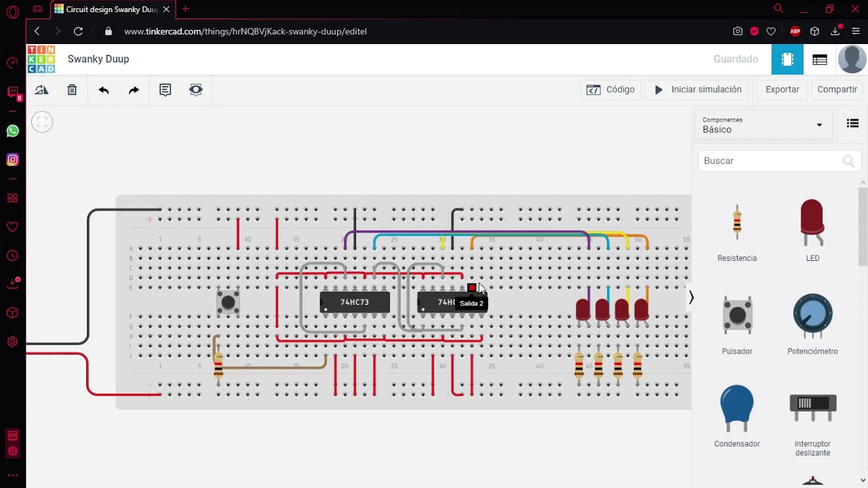Rotate the selected component
868x488 pixels.
(x=41, y=89)
